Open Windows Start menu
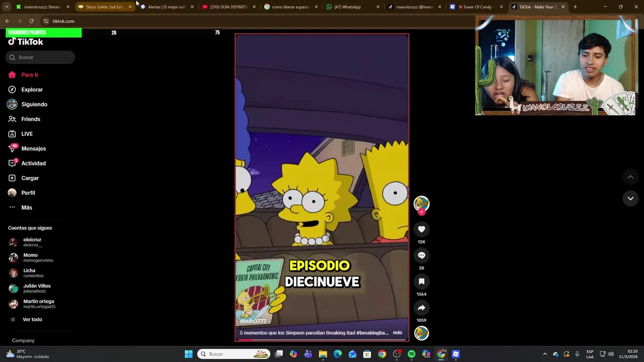Image resolution: width=644 pixels, height=362 pixels. coord(189,354)
